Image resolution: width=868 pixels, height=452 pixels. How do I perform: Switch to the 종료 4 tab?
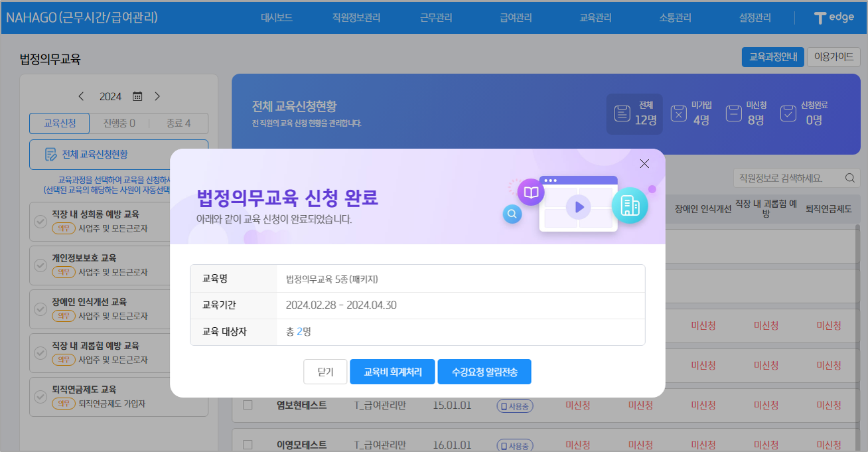pyautogui.click(x=178, y=123)
